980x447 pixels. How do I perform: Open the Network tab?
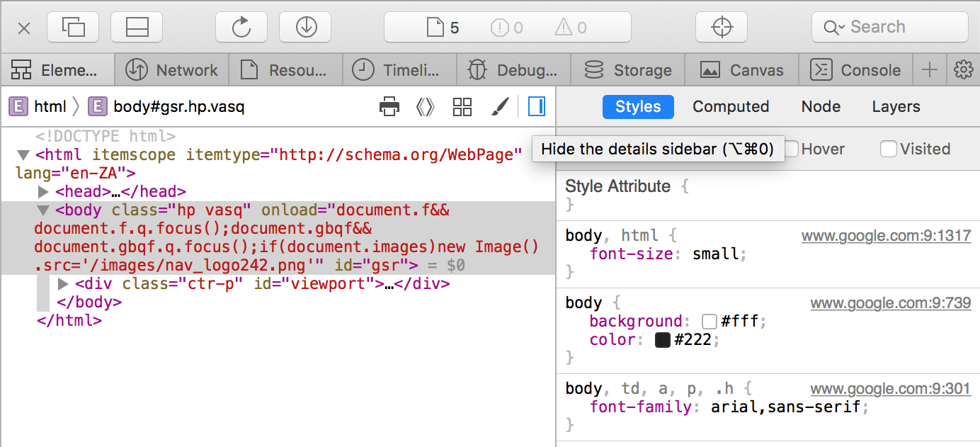pyautogui.click(x=171, y=70)
